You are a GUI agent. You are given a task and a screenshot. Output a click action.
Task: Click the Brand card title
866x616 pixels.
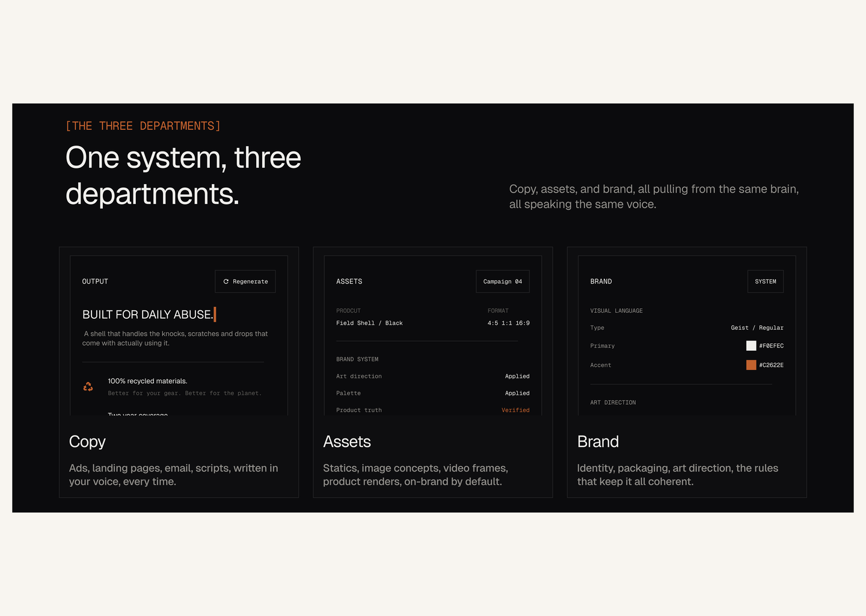point(598,442)
